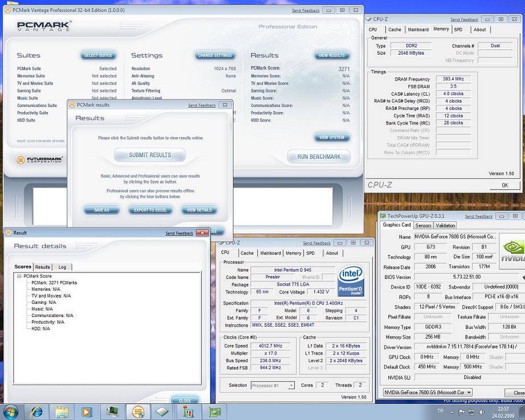Switch to Sensors tab in GPU-Z

click(x=423, y=225)
